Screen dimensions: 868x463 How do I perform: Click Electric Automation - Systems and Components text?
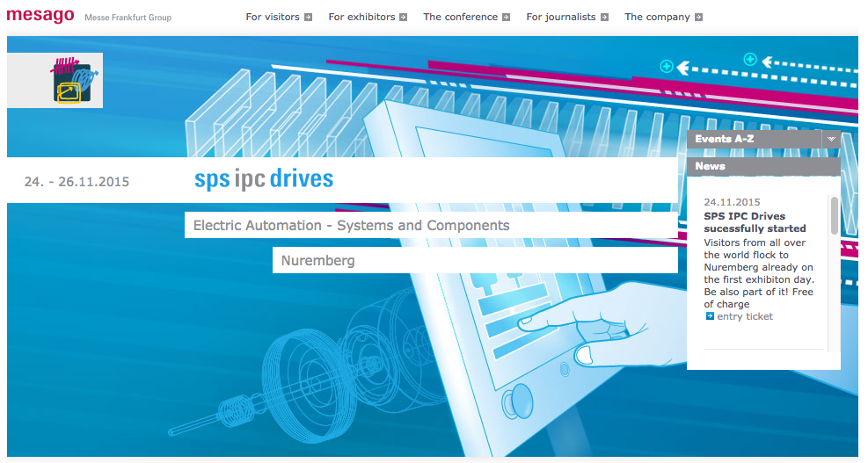pyautogui.click(x=351, y=226)
